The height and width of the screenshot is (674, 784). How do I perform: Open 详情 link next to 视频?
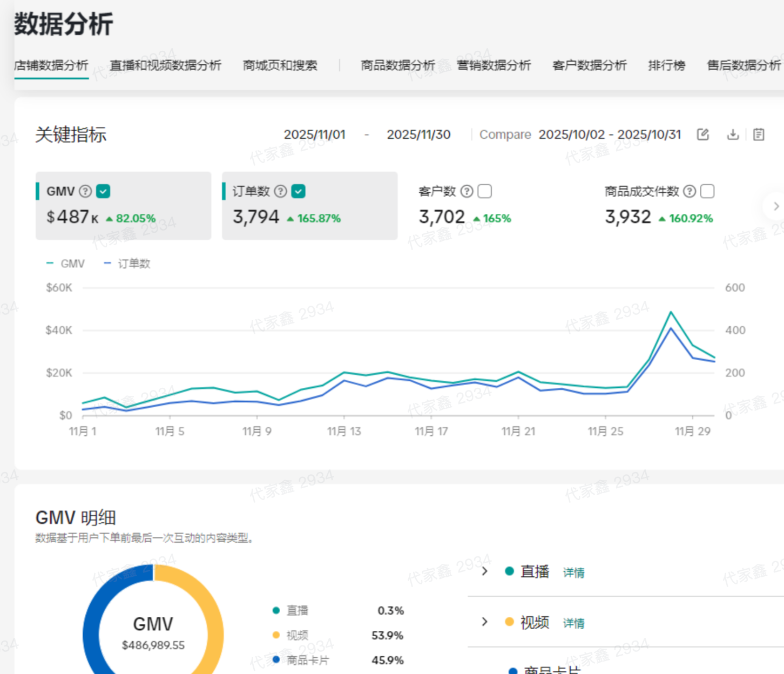pyautogui.click(x=573, y=623)
